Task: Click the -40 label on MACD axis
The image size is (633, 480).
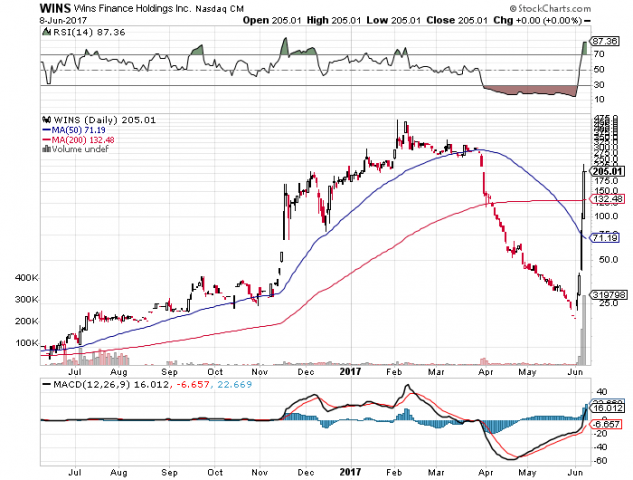Action: coord(600,447)
